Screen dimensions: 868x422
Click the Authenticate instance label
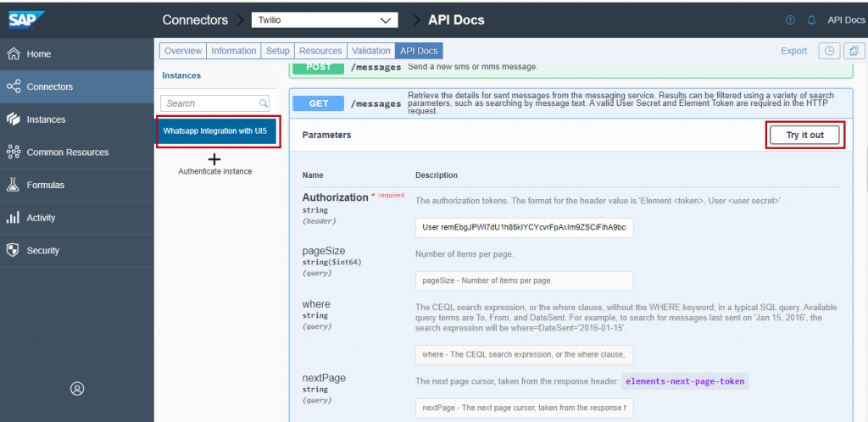pos(214,171)
